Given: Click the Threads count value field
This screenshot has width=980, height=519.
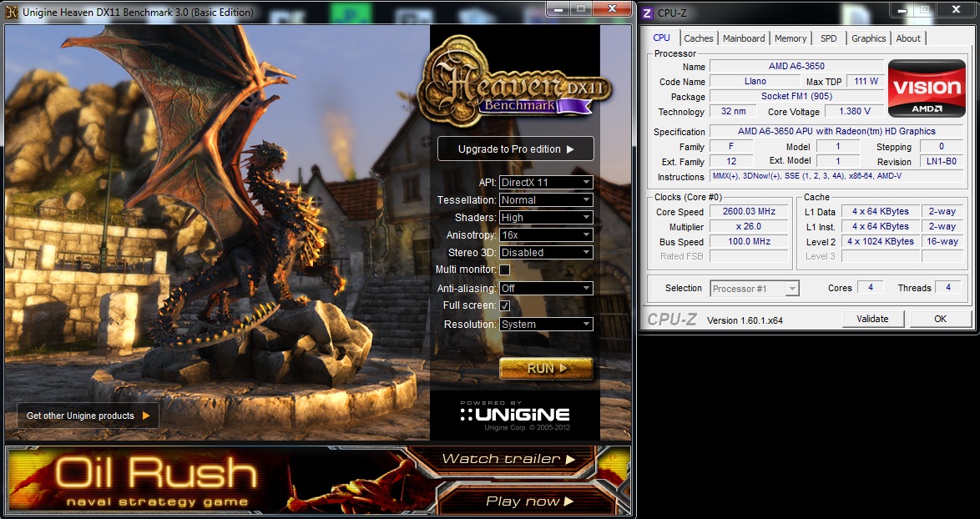Looking at the screenshot, I should pos(948,287).
